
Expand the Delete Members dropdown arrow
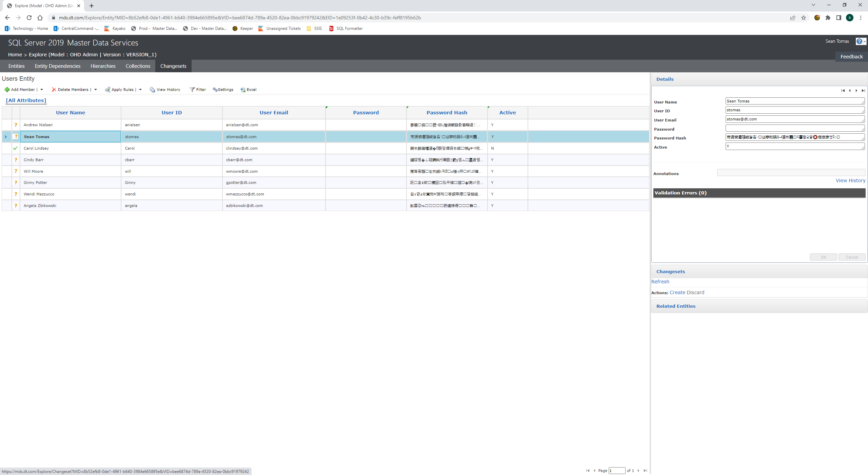pyautogui.click(x=96, y=90)
